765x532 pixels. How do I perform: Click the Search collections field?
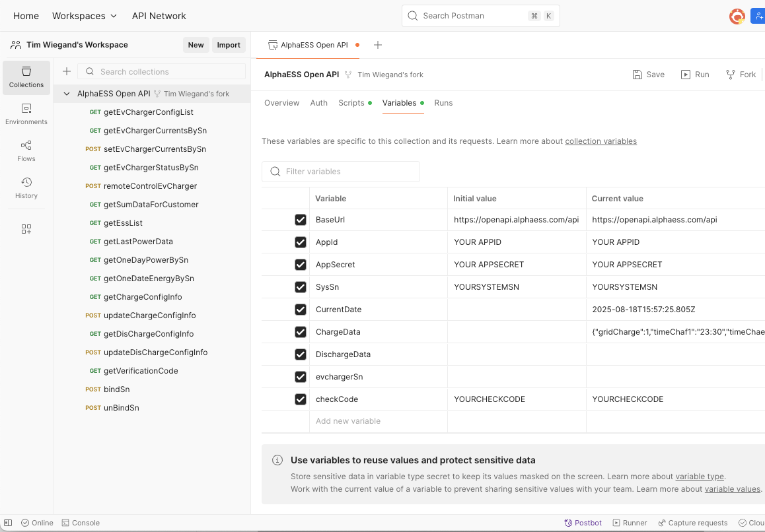coord(161,72)
